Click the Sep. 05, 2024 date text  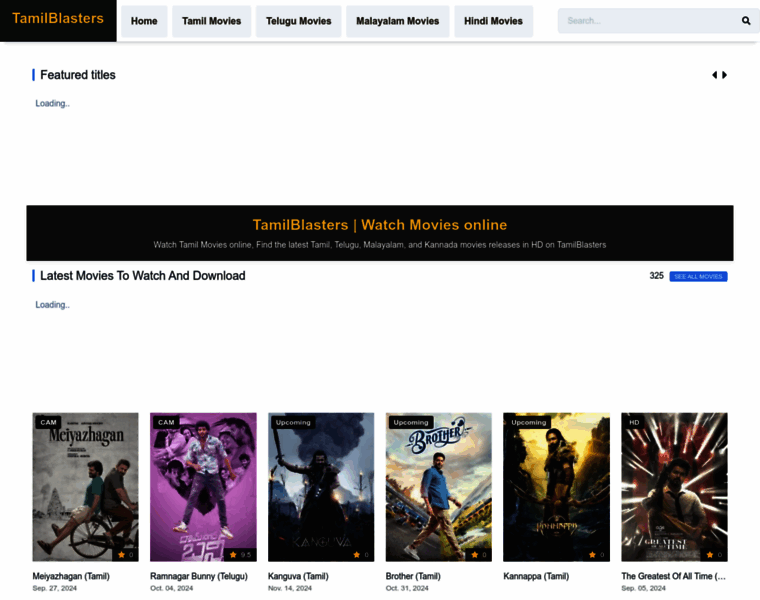pyautogui.click(x=644, y=588)
